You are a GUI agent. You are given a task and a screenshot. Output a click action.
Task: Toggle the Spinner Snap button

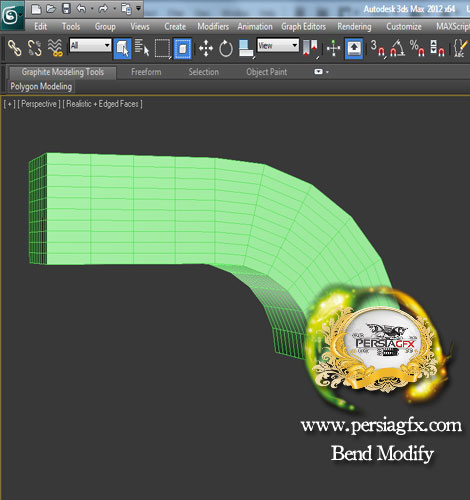pyautogui.click(x=437, y=49)
